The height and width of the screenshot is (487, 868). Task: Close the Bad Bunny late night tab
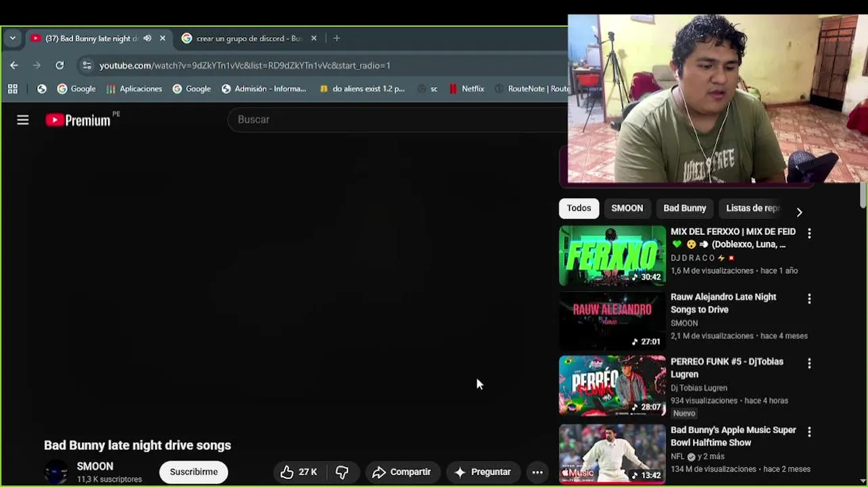click(162, 39)
